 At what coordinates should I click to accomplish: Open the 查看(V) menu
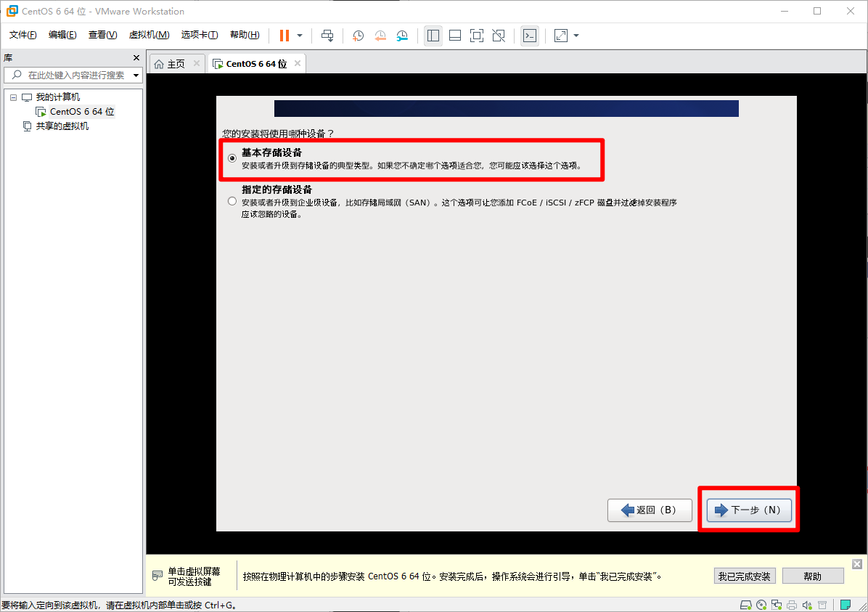pyautogui.click(x=102, y=35)
